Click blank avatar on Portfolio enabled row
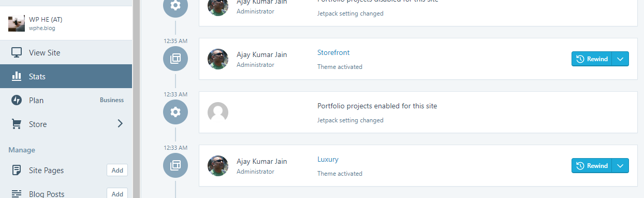The width and height of the screenshot is (644, 198). pyautogui.click(x=218, y=112)
